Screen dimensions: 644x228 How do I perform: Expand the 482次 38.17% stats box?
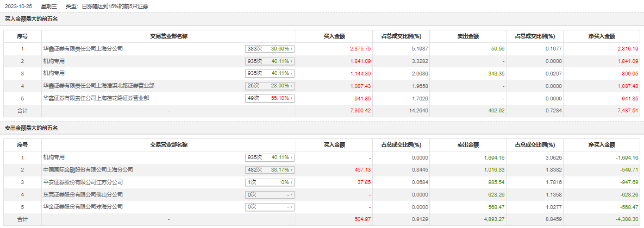coord(270,170)
